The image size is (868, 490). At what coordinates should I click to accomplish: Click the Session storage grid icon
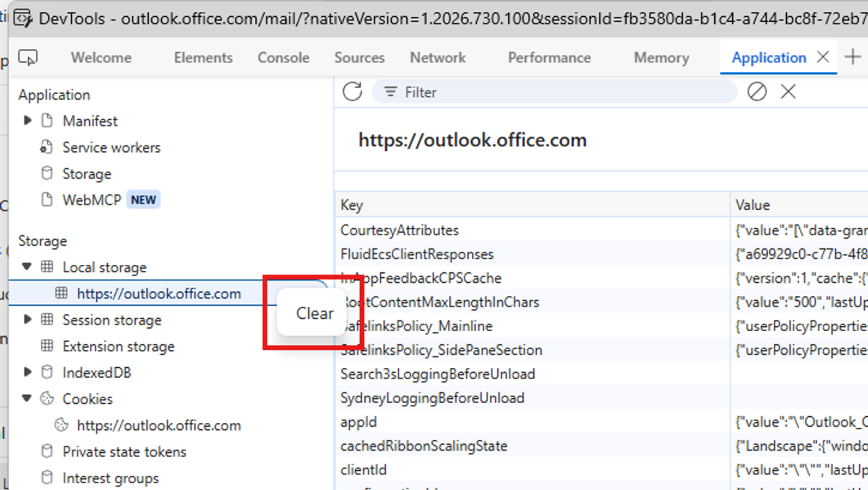[46, 320]
